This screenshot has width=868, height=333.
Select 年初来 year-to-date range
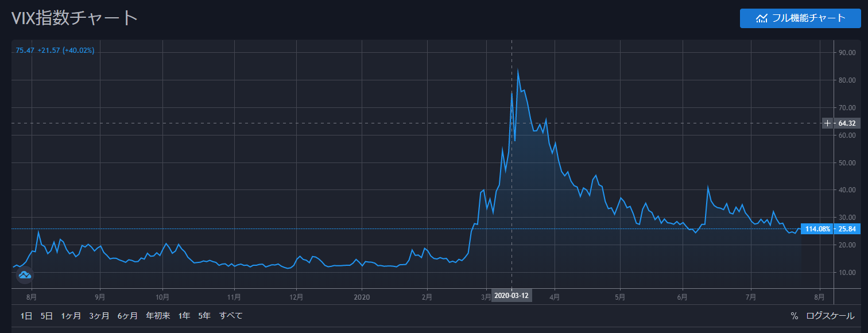click(158, 316)
